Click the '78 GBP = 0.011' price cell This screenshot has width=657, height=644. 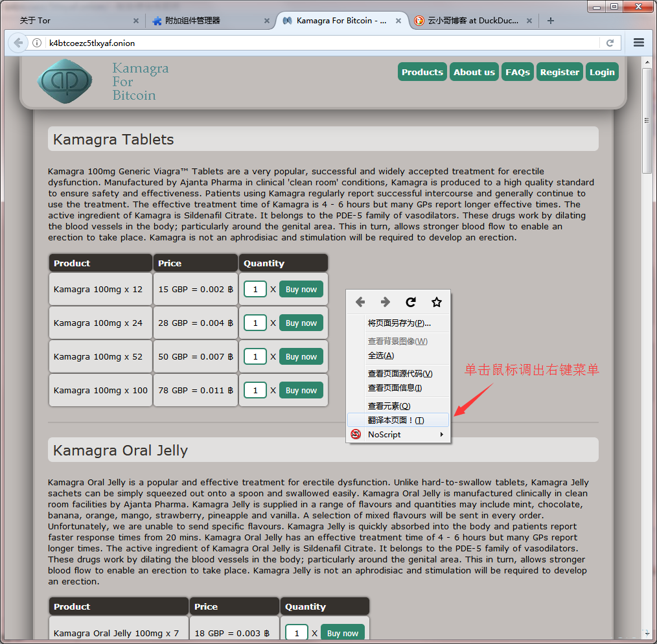[x=195, y=390]
